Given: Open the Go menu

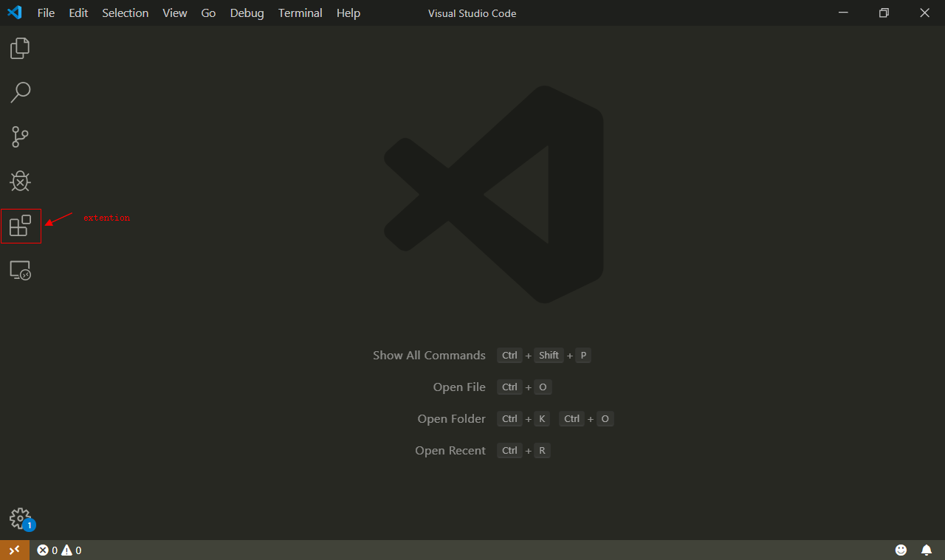Looking at the screenshot, I should (x=208, y=13).
